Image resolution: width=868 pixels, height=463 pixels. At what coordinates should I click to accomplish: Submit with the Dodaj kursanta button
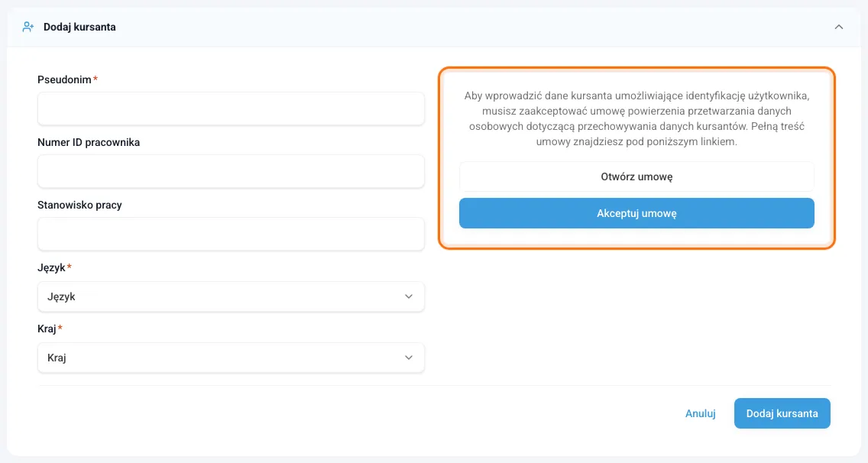tap(782, 413)
